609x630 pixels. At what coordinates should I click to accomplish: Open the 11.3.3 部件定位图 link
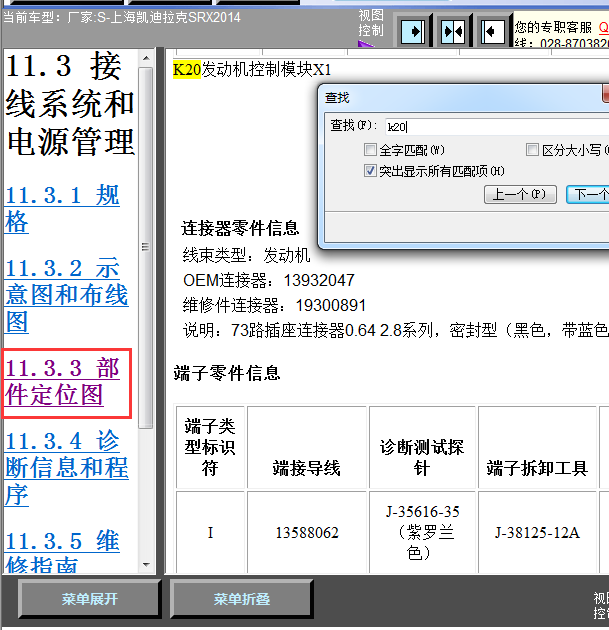pos(62,381)
